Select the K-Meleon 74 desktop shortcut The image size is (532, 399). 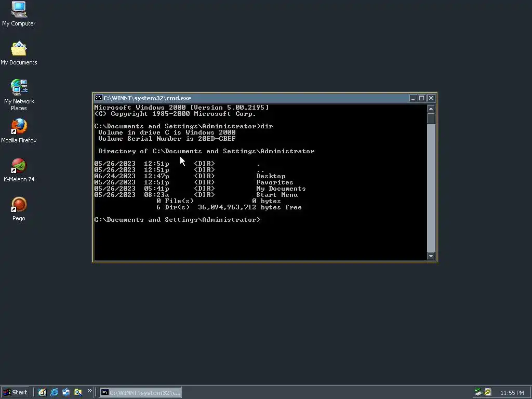pos(19,170)
